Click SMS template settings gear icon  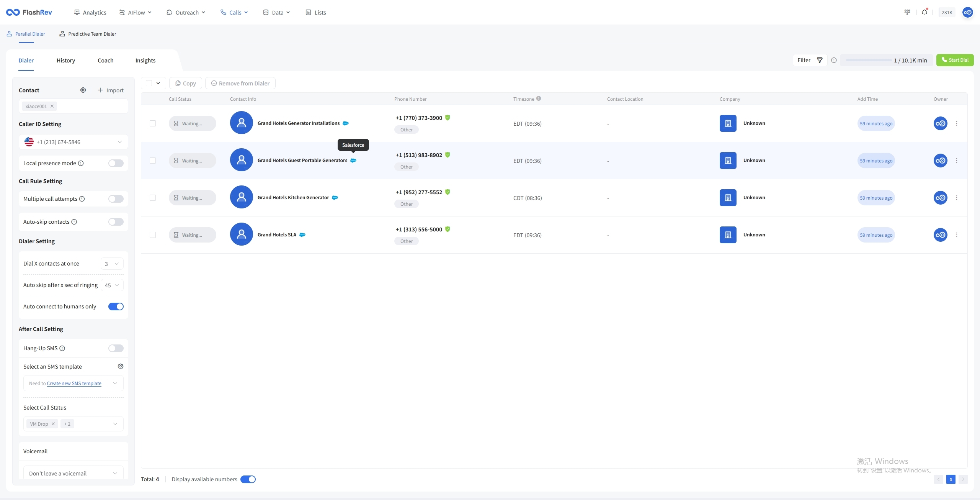coord(120,367)
